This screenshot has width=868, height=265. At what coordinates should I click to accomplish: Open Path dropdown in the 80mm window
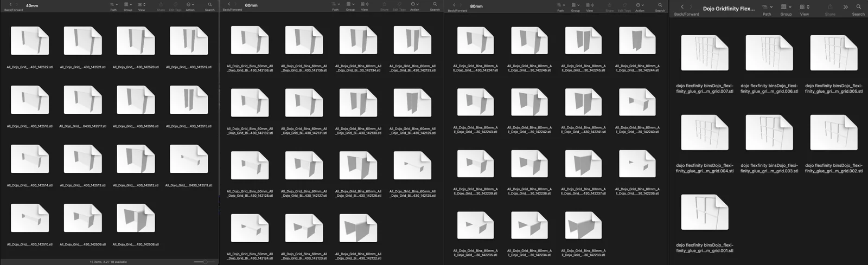(560, 5)
